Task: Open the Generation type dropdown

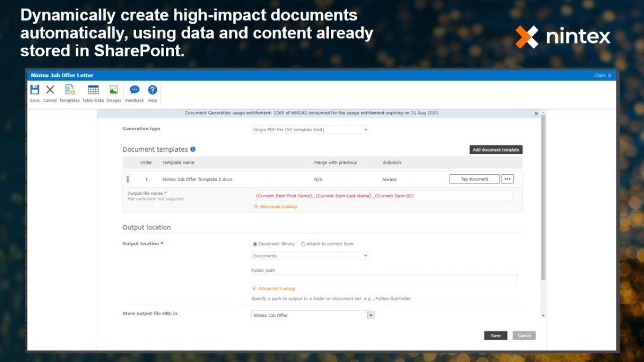Action: (310, 130)
